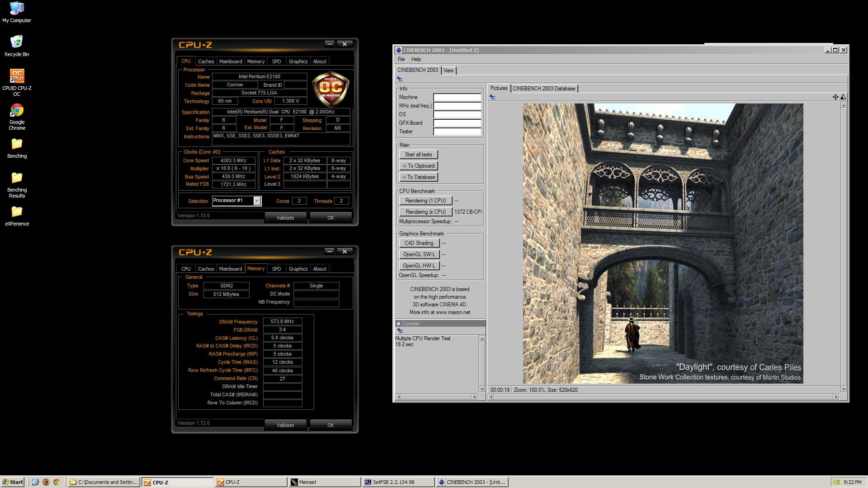Run the OpenGL SW-L benchmark
868x488 pixels.
coord(419,254)
